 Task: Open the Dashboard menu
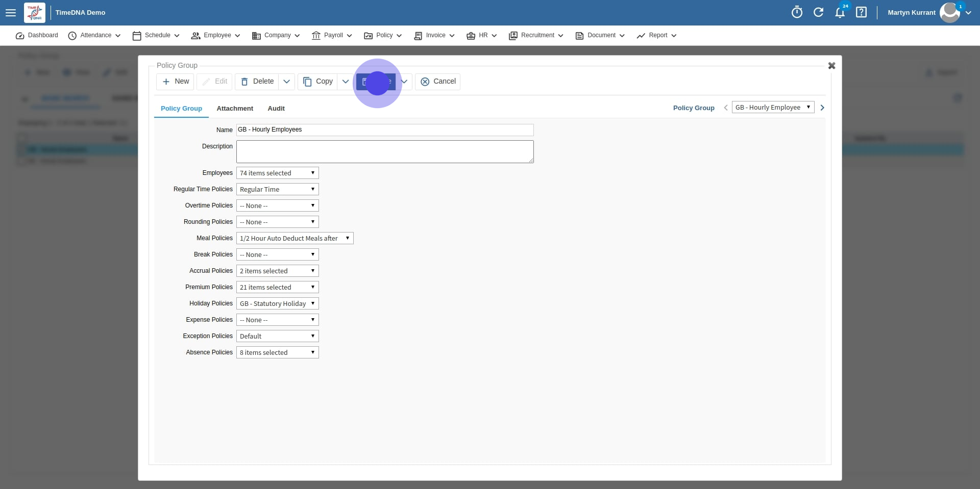37,35
